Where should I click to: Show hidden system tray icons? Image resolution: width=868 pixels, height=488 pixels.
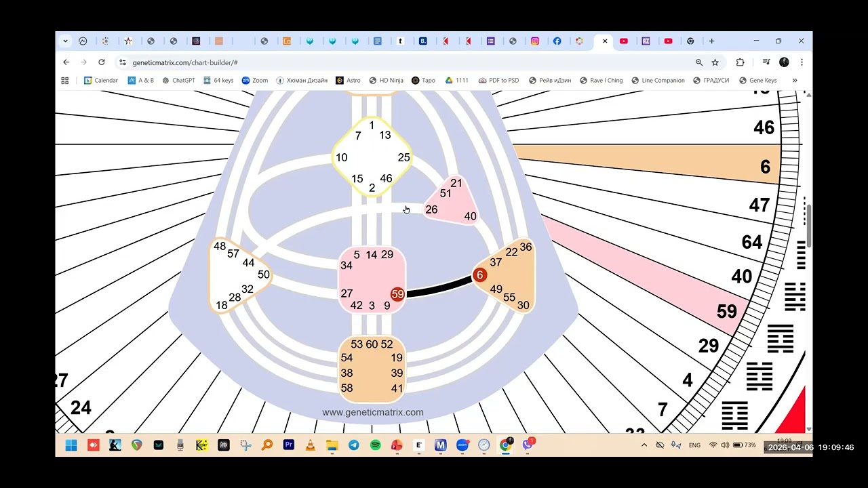[644, 445]
